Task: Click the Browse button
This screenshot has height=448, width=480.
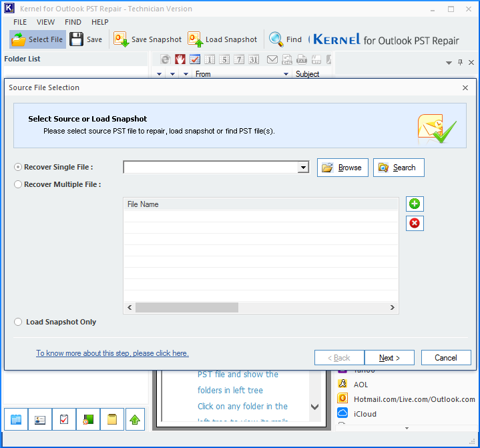Action: (342, 168)
